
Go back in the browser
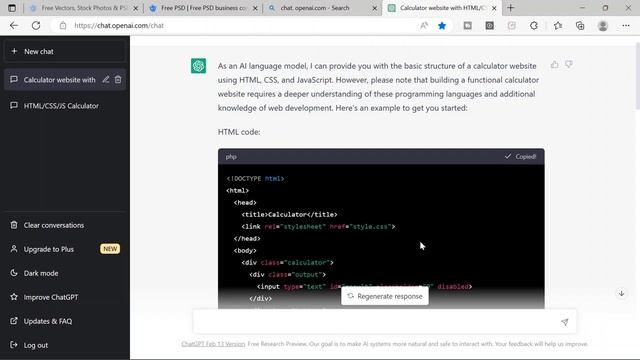click(x=14, y=25)
